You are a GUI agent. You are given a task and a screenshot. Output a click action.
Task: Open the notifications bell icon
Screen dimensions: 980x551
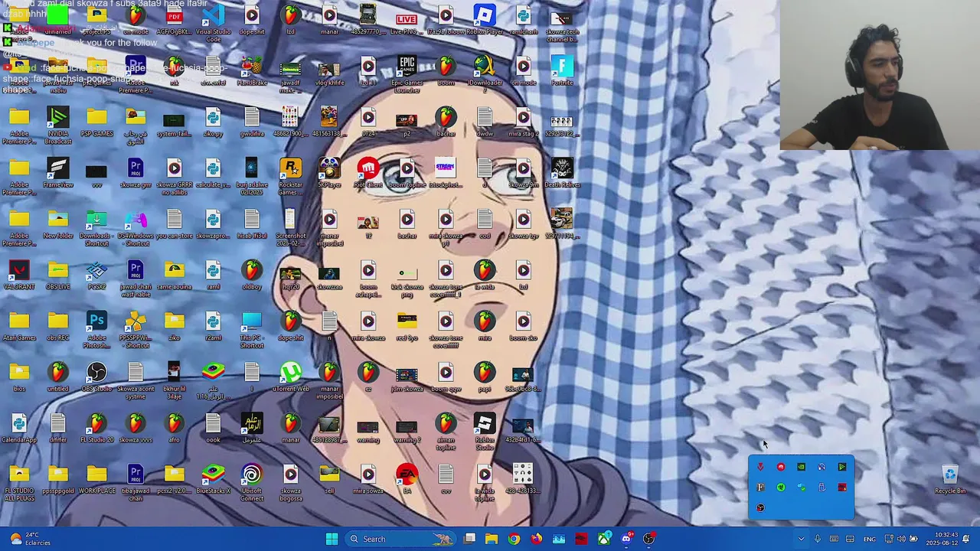click(x=966, y=539)
